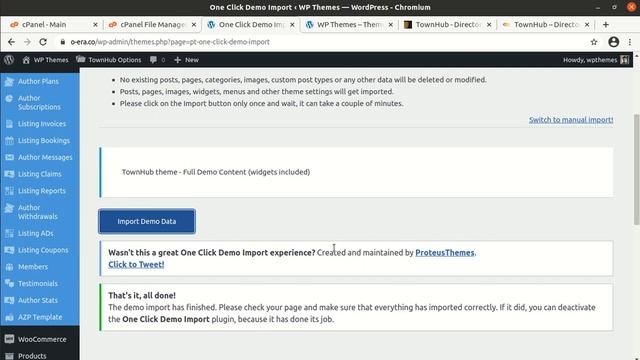The width and height of the screenshot is (640, 360).
Task: Open Listing Claims in the sidebar
Action: tap(40, 174)
